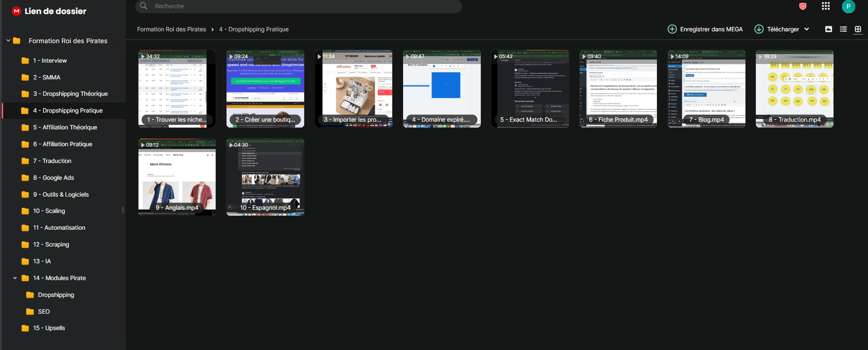Screen dimensions: 868x350
Task: Click the folder icon beside 15 - Upsells
Action: [25, 328]
